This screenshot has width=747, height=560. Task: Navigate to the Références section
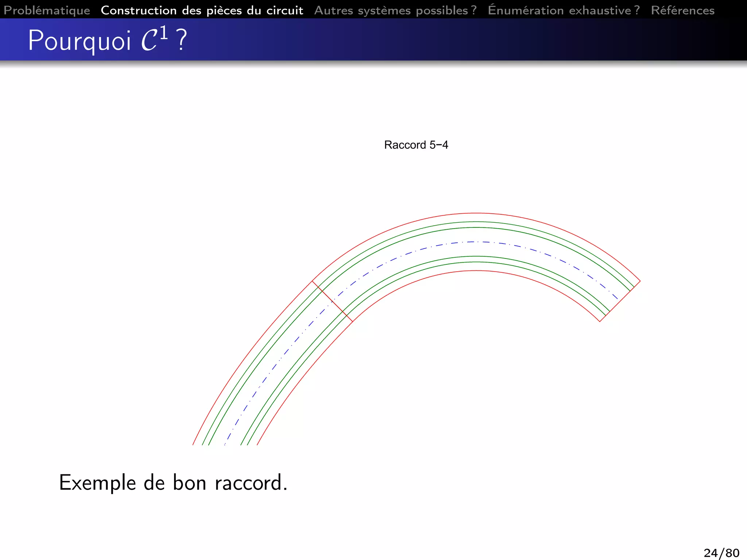[683, 10]
